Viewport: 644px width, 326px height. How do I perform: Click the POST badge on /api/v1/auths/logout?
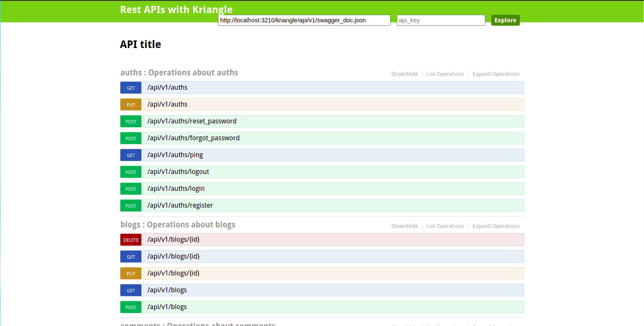coord(130,172)
